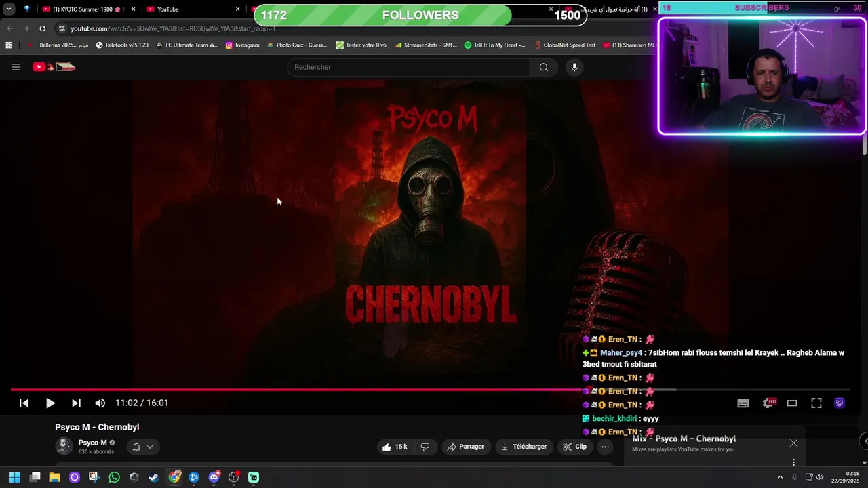
Task: Click the search magnifier button
Action: 543,67
